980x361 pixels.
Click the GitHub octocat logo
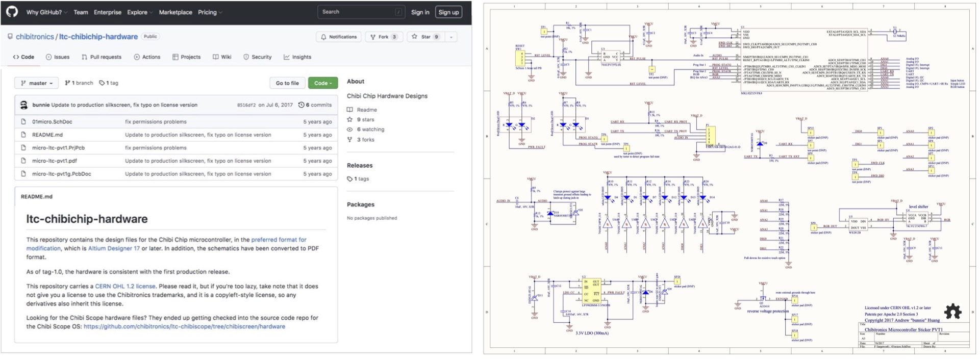12,12
